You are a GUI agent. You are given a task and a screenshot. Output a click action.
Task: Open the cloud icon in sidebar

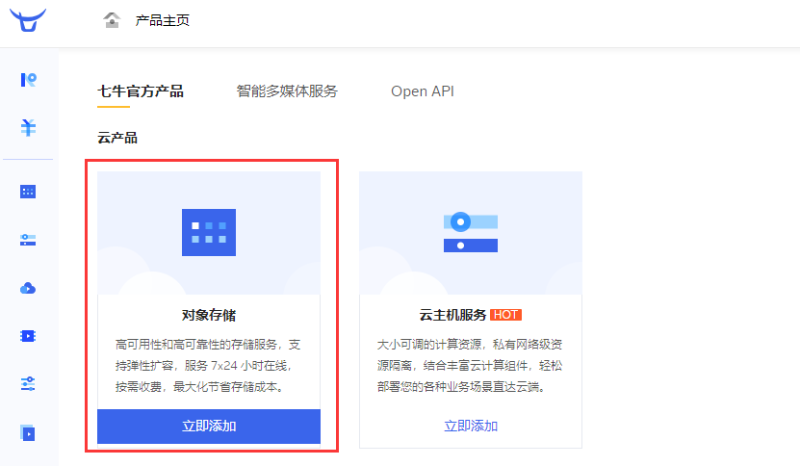(x=28, y=288)
